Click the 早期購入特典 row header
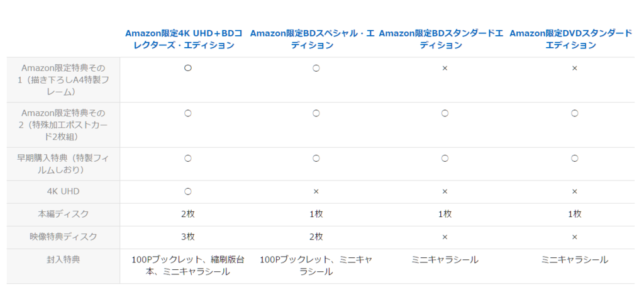Image resolution: width=644 pixels, height=302 pixels. [63, 164]
